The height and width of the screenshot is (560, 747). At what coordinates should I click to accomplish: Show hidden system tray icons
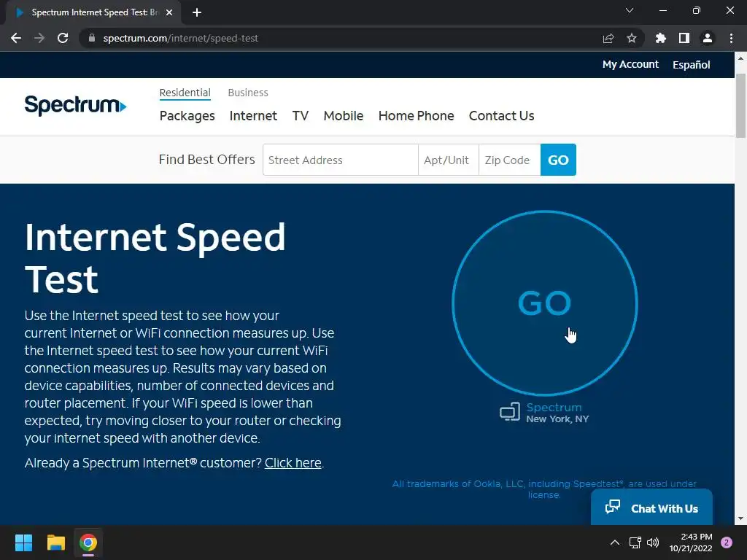[615, 542]
